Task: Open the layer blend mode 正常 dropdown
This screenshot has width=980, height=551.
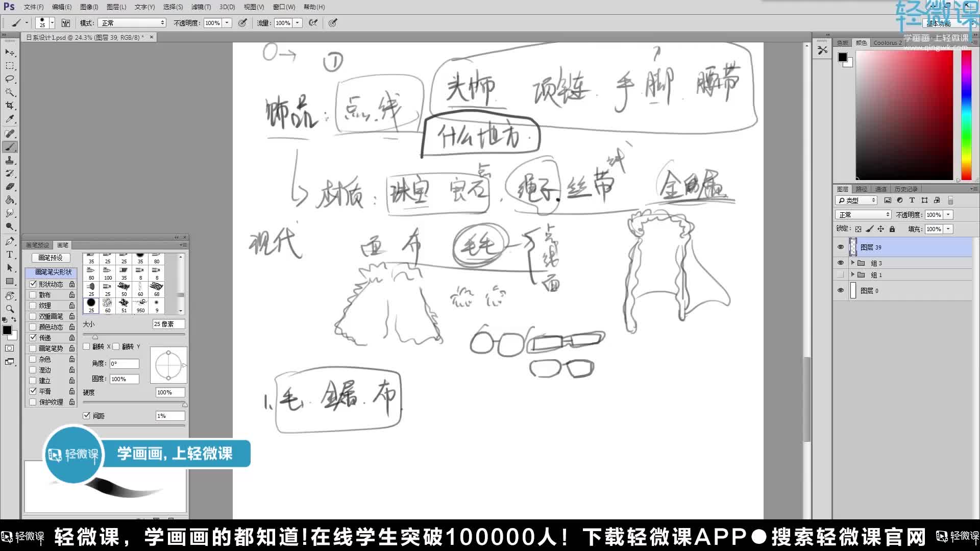Action: [863, 215]
